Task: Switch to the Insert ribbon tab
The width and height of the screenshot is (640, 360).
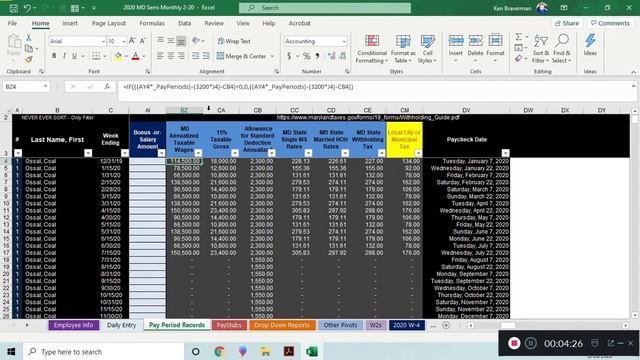Action: click(70, 23)
